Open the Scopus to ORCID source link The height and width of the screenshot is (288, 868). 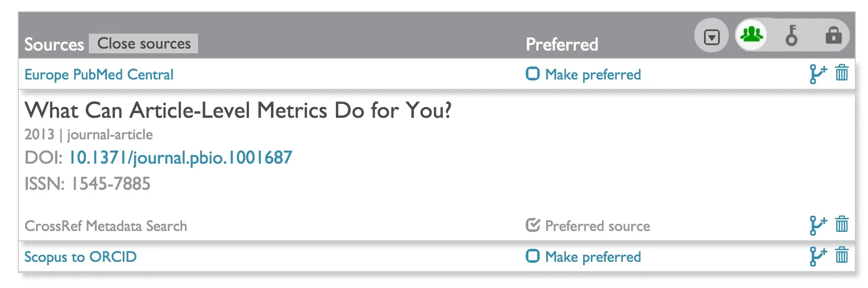point(80,256)
